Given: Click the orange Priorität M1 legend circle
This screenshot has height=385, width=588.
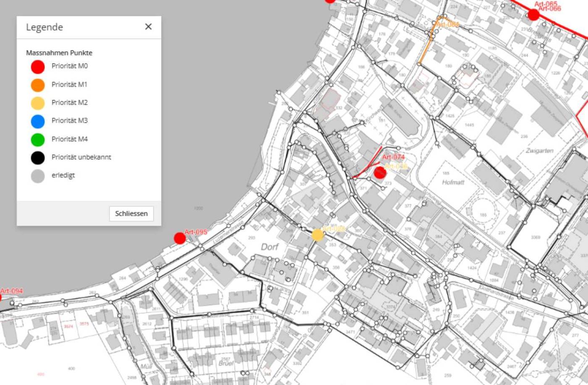Looking at the screenshot, I should pyautogui.click(x=38, y=85).
